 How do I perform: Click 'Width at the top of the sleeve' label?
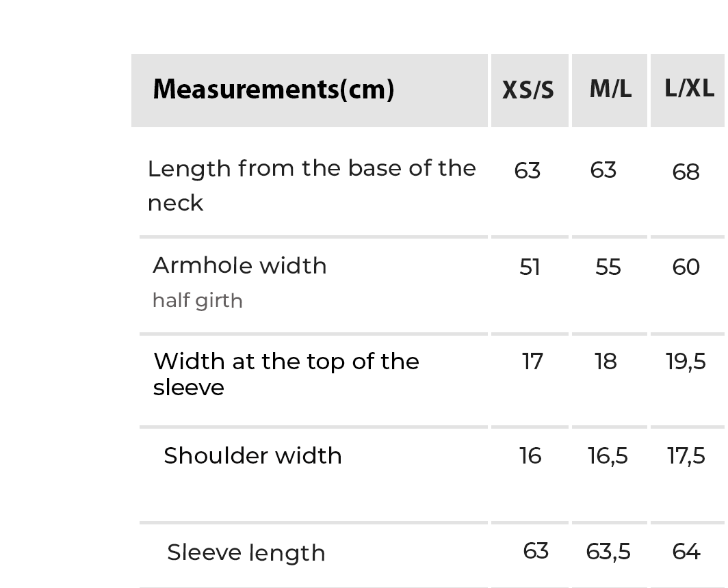click(x=286, y=374)
